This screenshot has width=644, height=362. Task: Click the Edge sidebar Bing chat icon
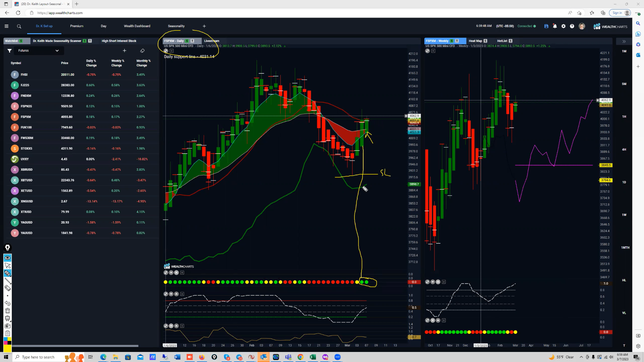pos(638,34)
